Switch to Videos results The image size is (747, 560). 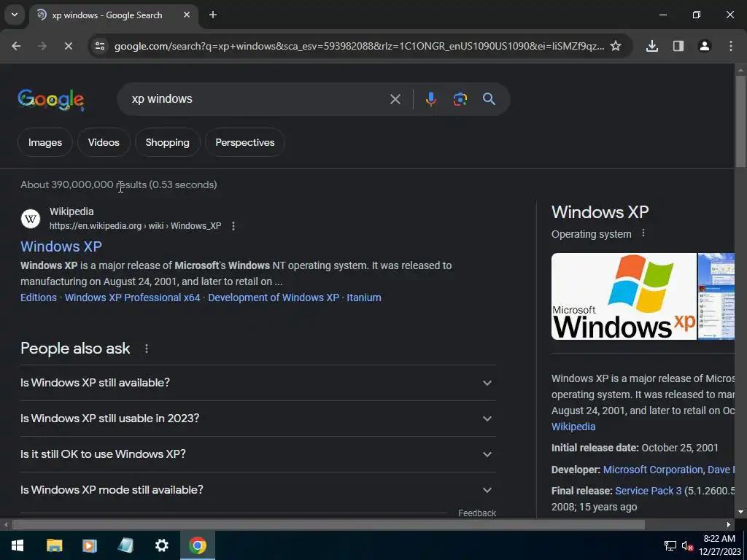(x=104, y=142)
